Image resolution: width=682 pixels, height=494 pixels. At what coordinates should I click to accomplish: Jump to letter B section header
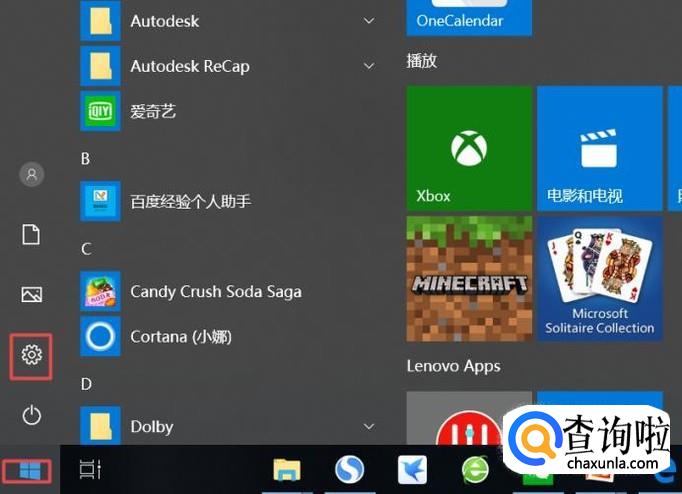click(x=86, y=159)
